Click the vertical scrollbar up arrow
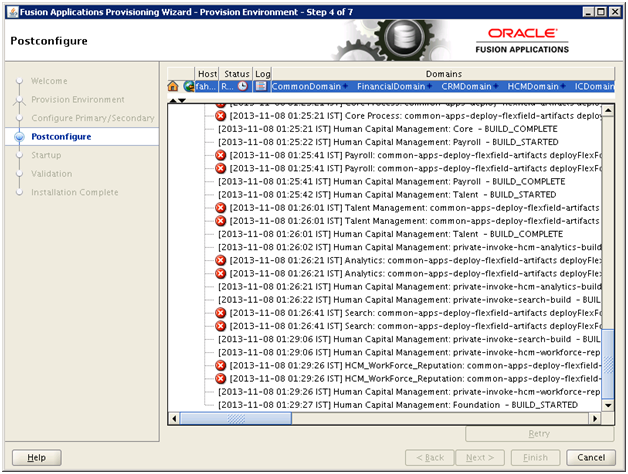The image size is (628, 474). pyautogui.click(x=608, y=110)
